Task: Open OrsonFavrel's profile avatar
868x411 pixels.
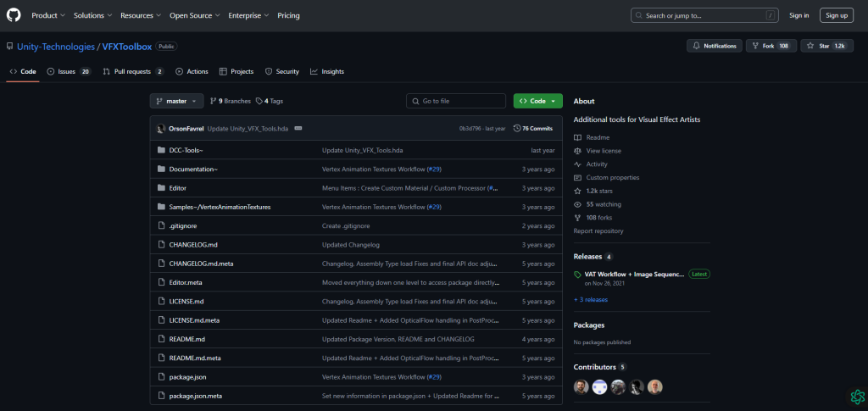Action: pos(160,128)
